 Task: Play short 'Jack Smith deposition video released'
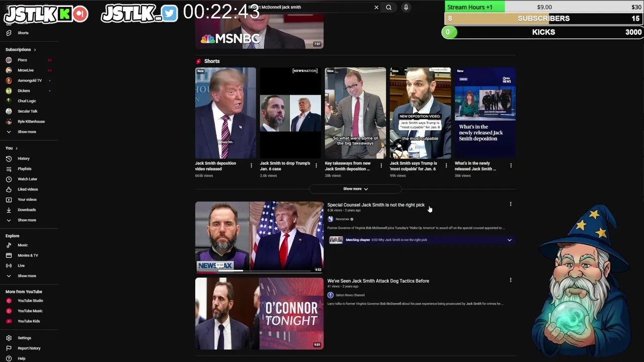tap(225, 113)
